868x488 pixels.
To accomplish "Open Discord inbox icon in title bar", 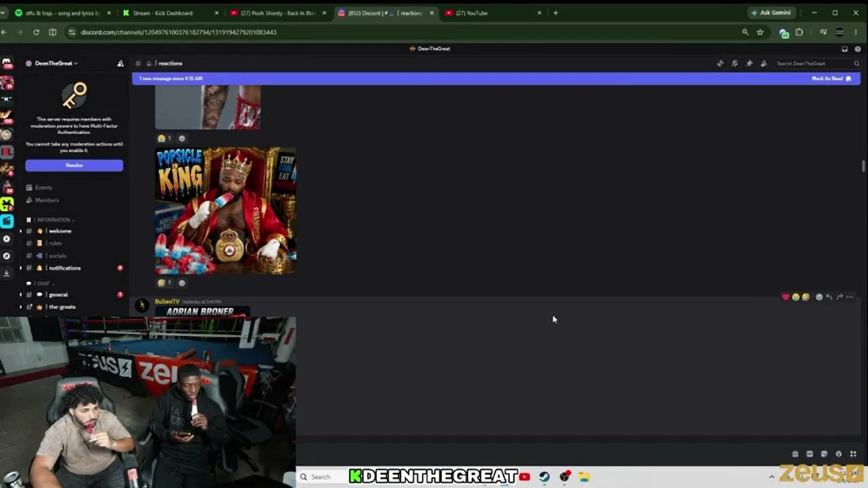I will point(844,49).
